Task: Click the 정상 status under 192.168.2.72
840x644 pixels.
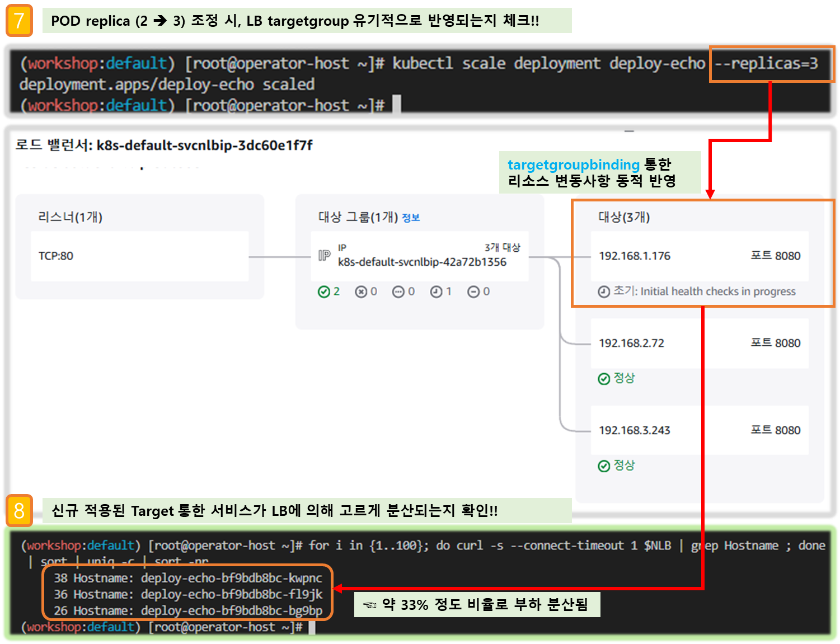Action: pos(625,378)
